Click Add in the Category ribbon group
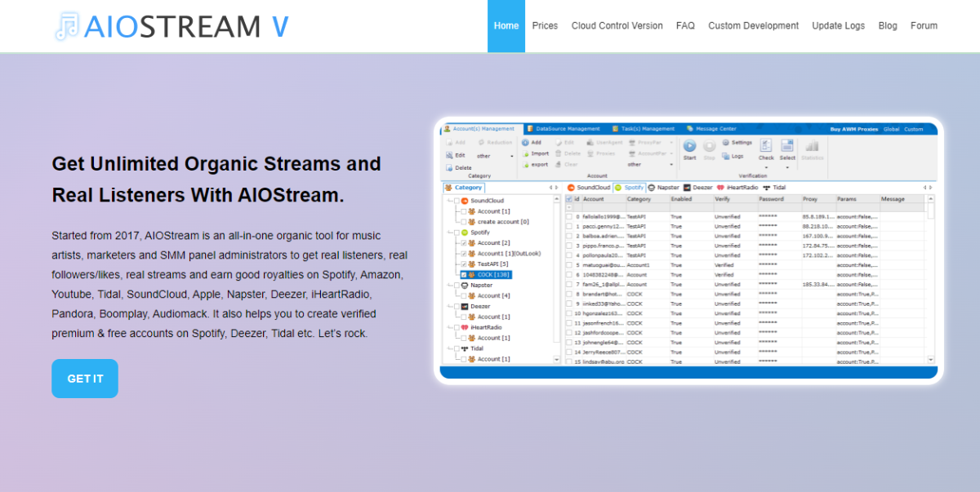The image size is (980, 492). (456, 143)
